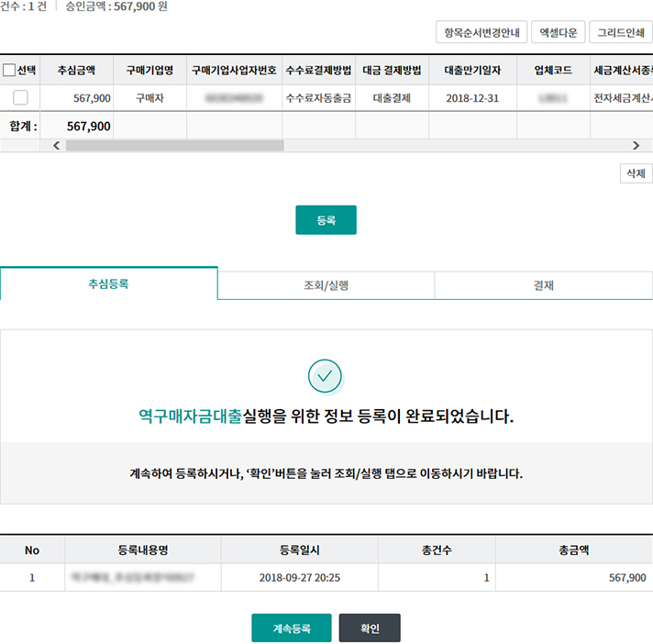653x644 pixels.
Task: Click the teal 등록 button
Action: tap(326, 220)
